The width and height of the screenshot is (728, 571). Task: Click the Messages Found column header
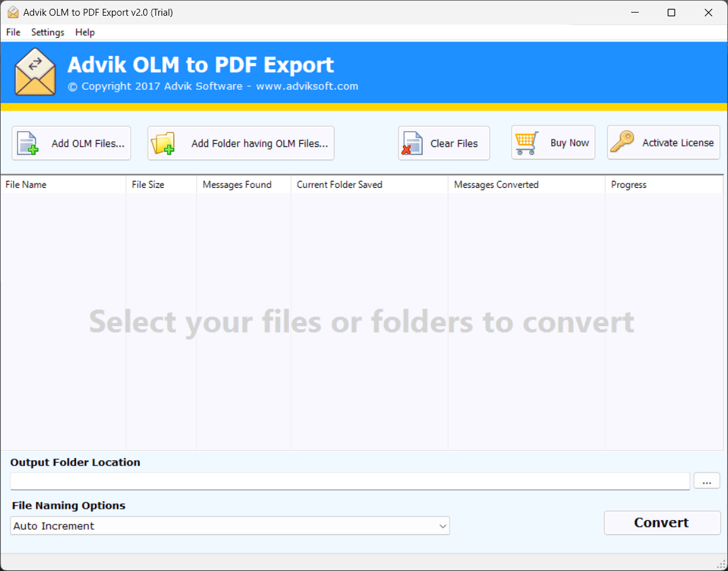[244, 185]
